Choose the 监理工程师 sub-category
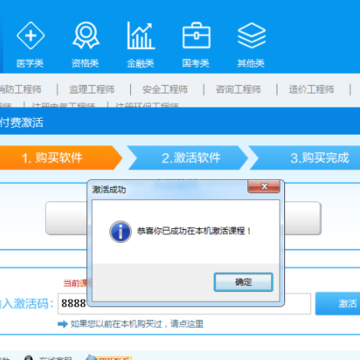Image resolution: width=360 pixels, height=360 pixels. 92,89
